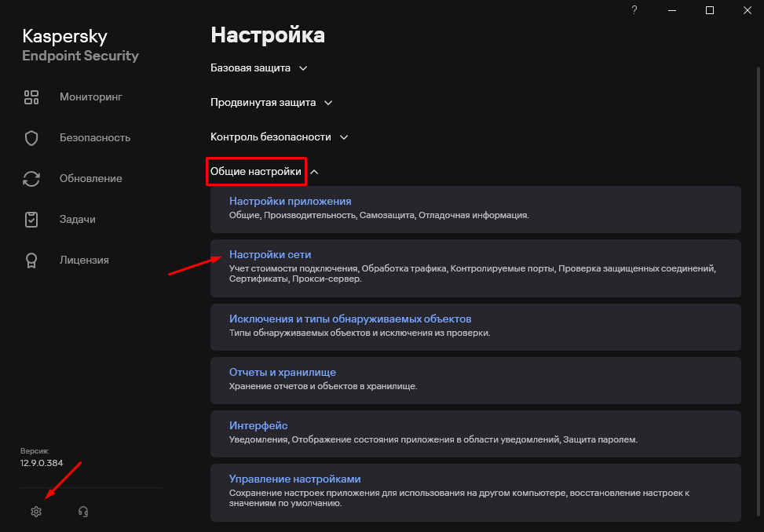
Task: Open Исключения и типы обнаруживаемых объектов
Action: click(x=349, y=319)
